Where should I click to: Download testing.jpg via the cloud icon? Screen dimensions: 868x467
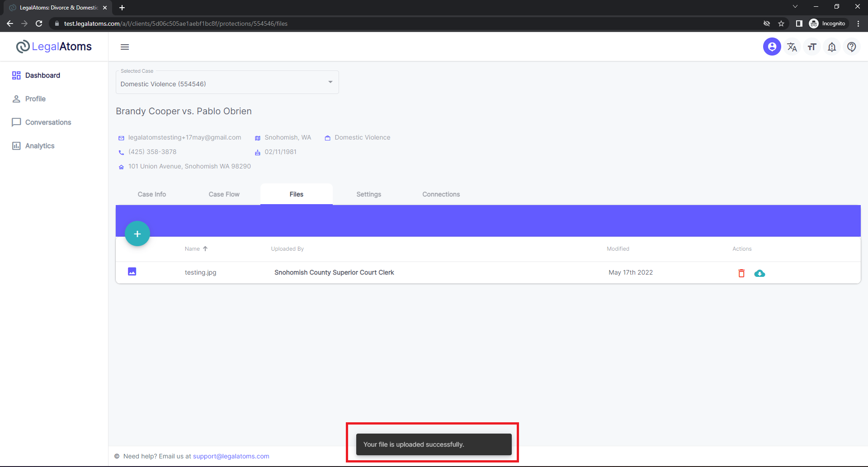[x=760, y=273]
